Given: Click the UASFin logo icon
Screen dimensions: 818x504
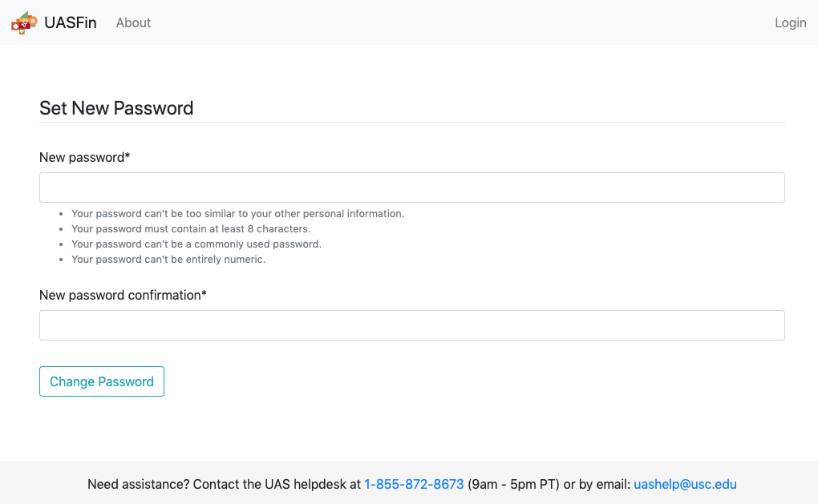Looking at the screenshot, I should pyautogui.click(x=24, y=22).
